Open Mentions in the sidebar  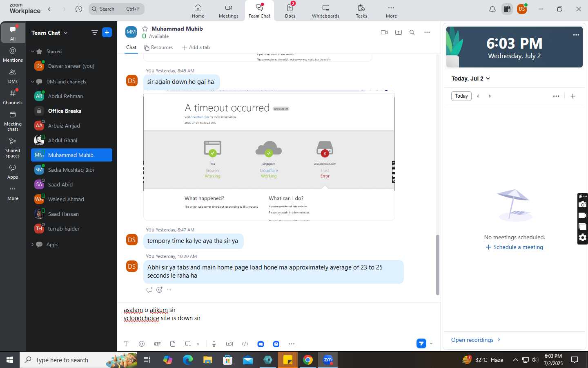(13, 54)
